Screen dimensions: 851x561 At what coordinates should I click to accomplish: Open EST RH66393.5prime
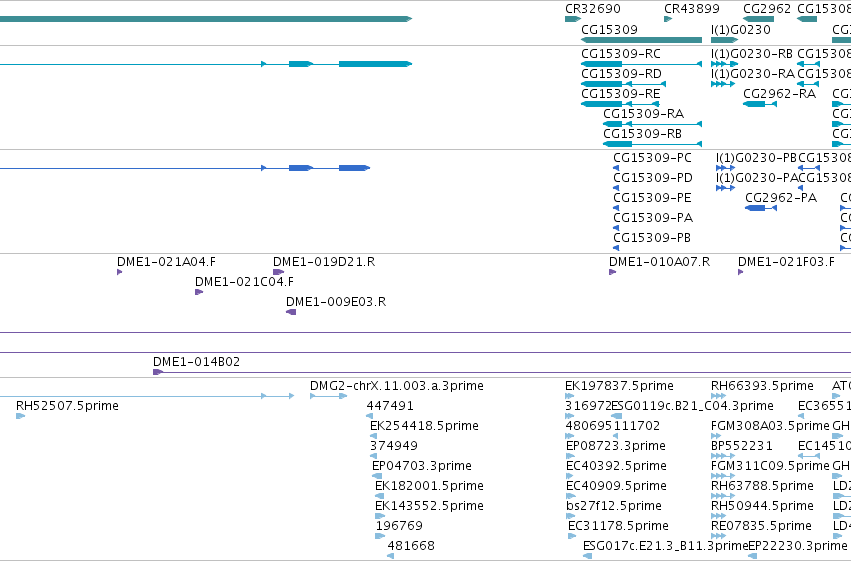click(x=763, y=386)
